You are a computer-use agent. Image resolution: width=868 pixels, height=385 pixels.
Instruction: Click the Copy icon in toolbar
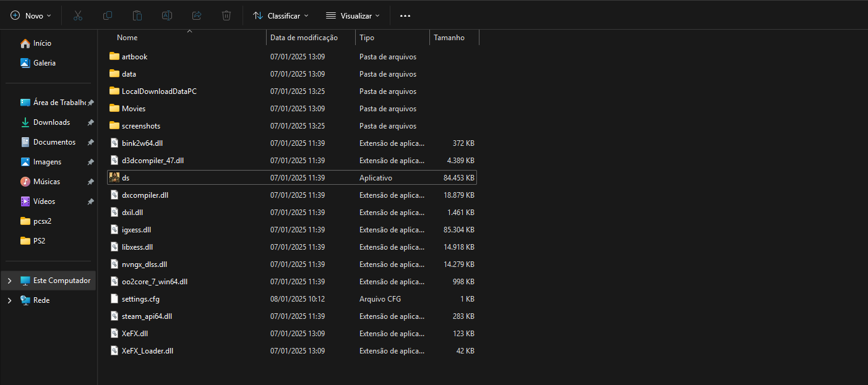point(108,15)
